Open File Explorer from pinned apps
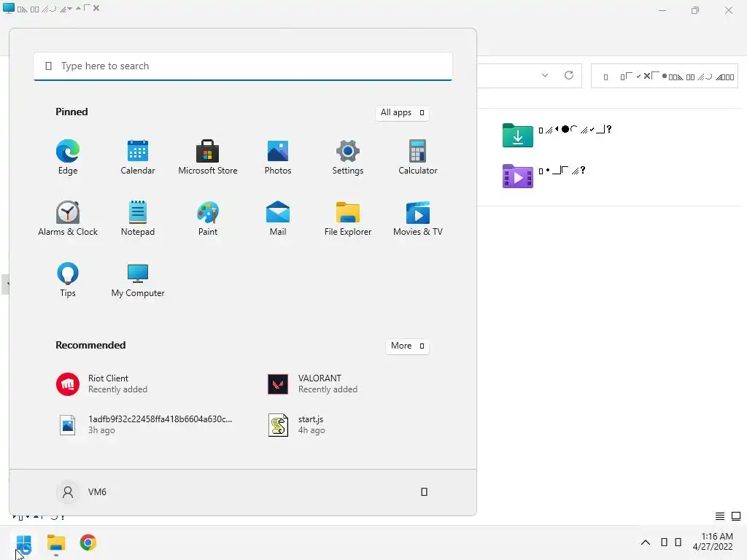Image resolution: width=747 pixels, height=560 pixels. click(348, 219)
